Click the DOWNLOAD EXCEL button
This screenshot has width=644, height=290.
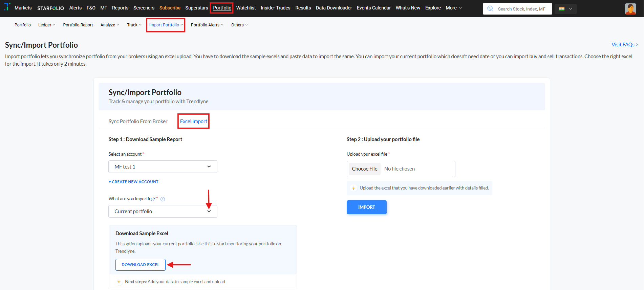[141, 265]
